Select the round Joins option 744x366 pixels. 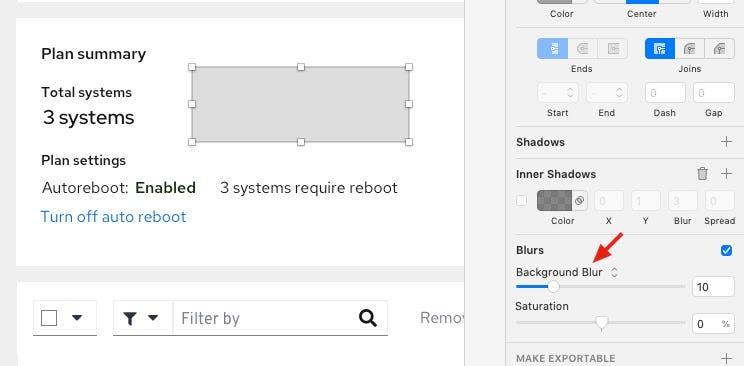[x=689, y=49]
